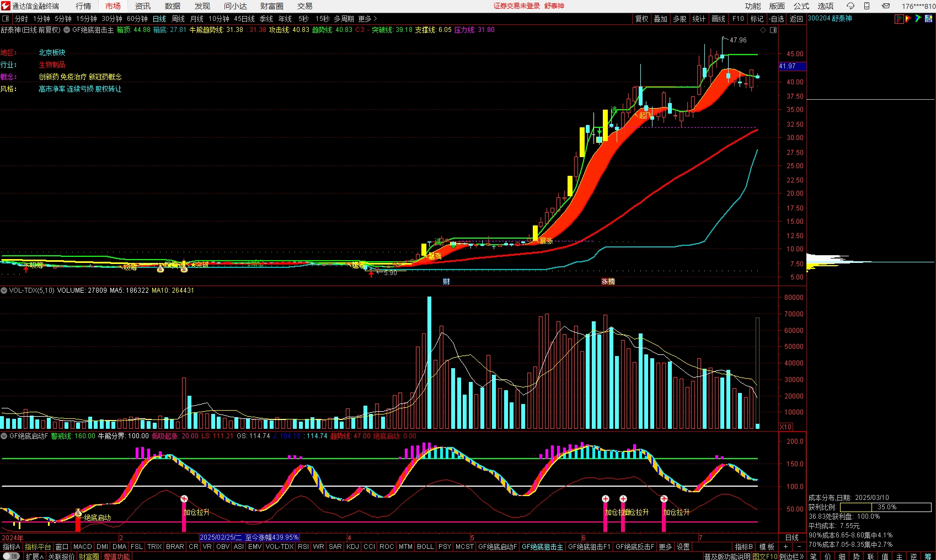This screenshot has height=560, width=936.
Task: Select the 笔 sidebar panel button
Action: click(x=813, y=556)
